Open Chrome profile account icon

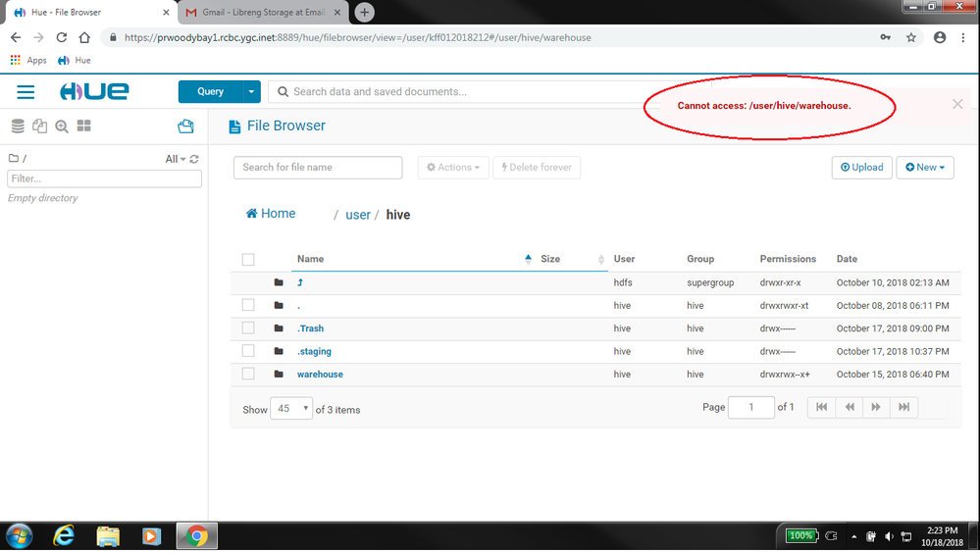pos(940,37)
